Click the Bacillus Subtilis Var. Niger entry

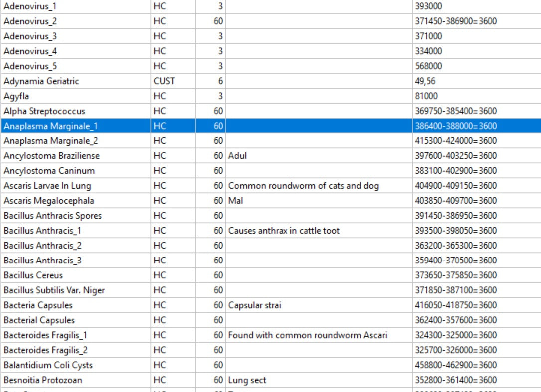tap(75, 290)
